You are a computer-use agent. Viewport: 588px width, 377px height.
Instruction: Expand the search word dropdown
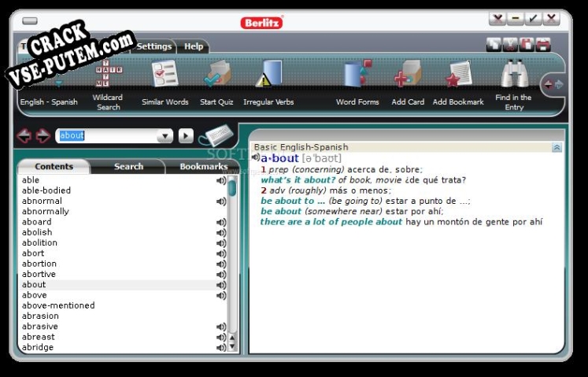point(164,136)
